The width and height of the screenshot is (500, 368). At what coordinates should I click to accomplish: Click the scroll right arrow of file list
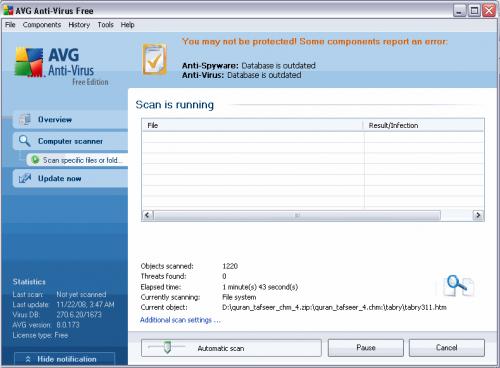(x=478, y=215)
